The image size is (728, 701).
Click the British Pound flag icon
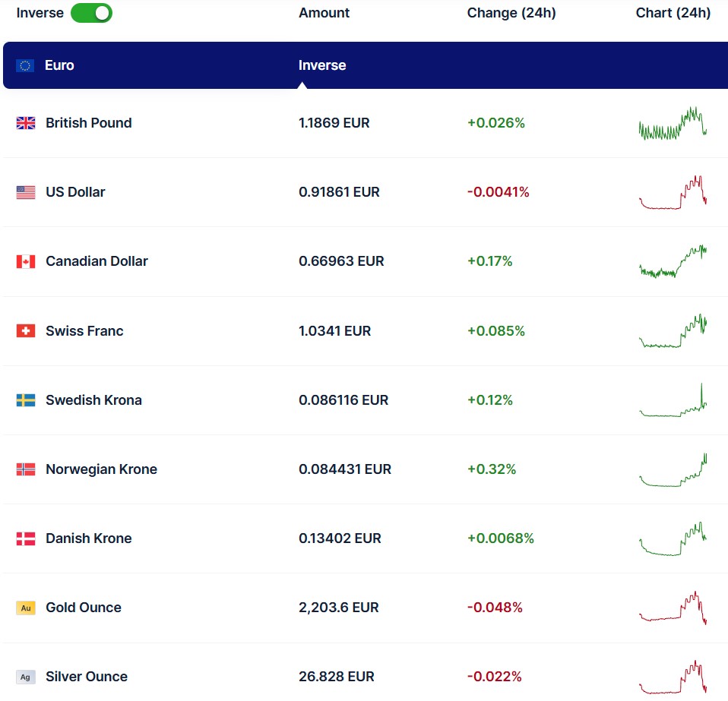click(x=26, y=123)
